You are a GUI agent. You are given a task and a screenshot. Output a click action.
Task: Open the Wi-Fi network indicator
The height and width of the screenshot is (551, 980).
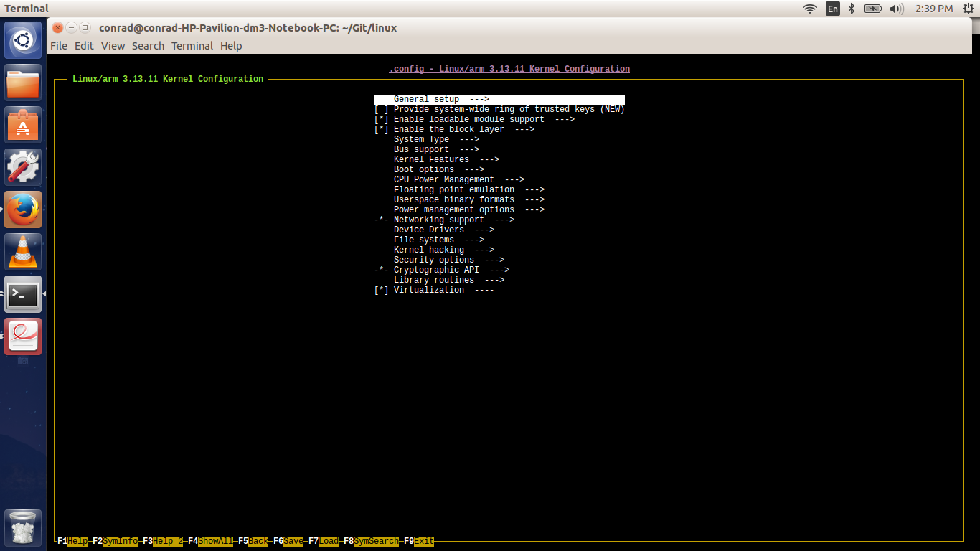809,9
